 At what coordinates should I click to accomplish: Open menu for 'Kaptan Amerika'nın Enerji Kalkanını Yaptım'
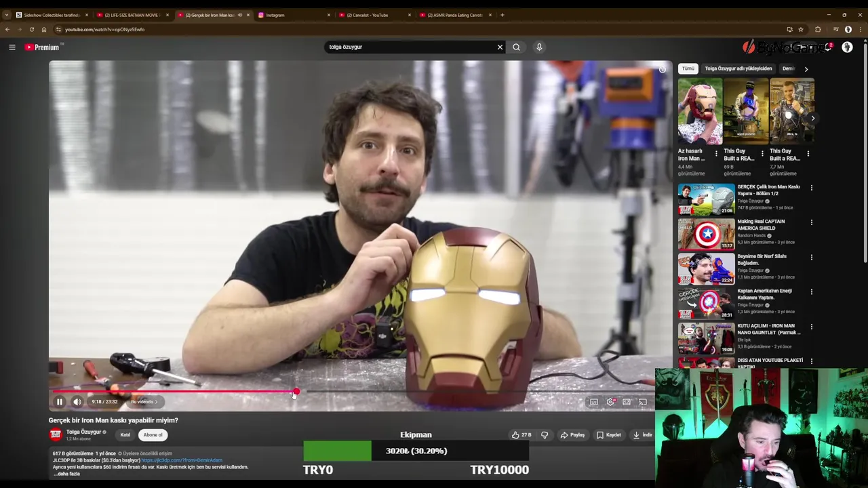812,292
